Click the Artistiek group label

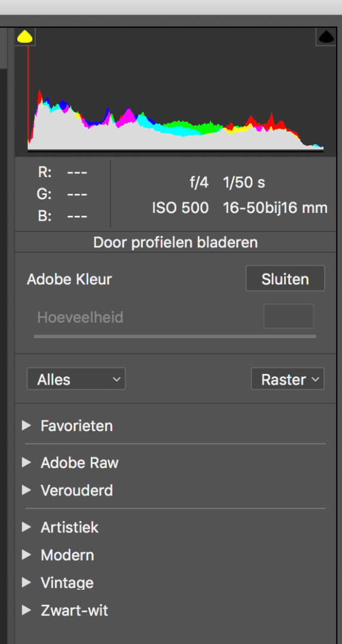pos(69,527)
